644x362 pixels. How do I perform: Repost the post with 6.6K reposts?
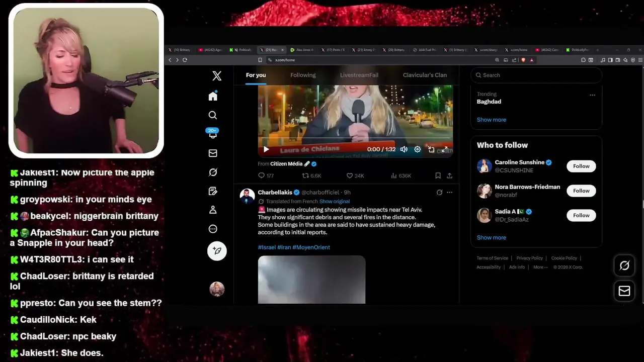coord(311,175)
